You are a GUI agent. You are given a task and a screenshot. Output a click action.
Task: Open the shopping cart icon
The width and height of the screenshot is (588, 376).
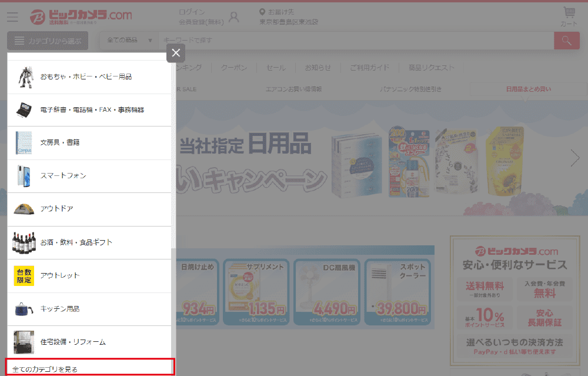pos(569,12)
